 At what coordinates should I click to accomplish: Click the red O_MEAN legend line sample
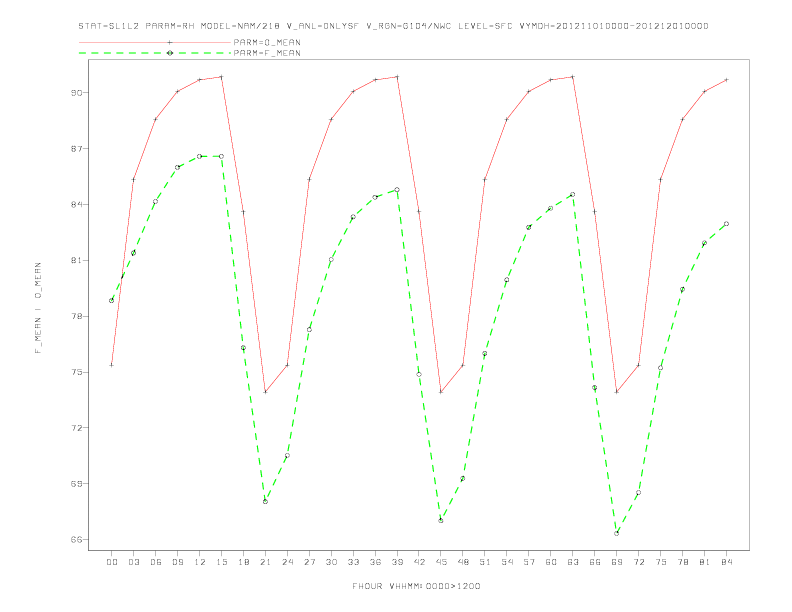coord(155,42)
